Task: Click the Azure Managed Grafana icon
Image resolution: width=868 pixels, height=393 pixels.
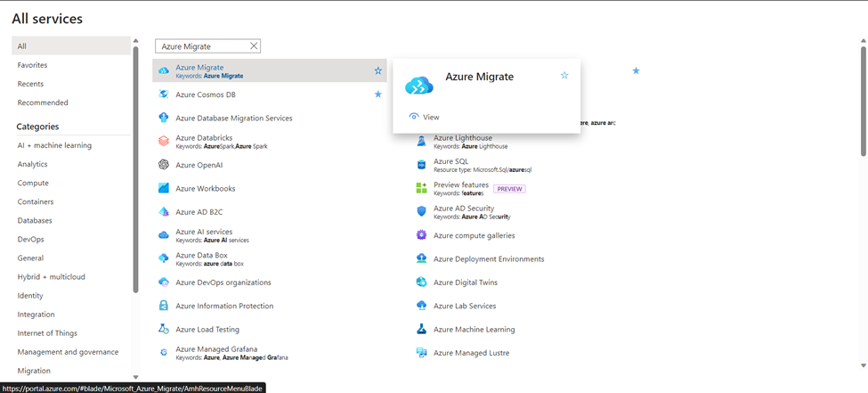Action: pyautogui.click(x=163, y=353)
